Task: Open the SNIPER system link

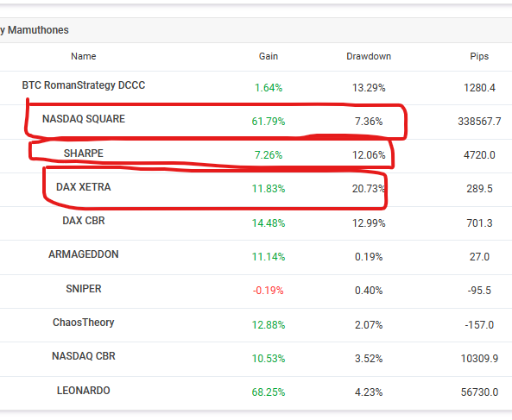Action: [84, 289]
